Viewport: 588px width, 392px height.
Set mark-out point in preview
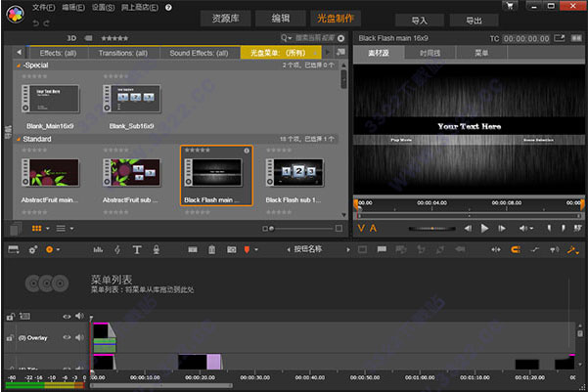click(564, 228)
